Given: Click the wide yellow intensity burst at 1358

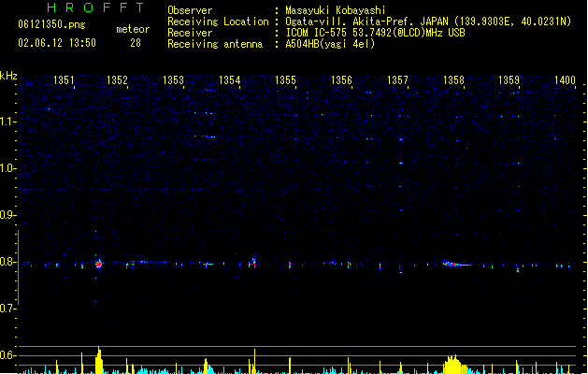Looking at the screenshot, I should point(452,365).
